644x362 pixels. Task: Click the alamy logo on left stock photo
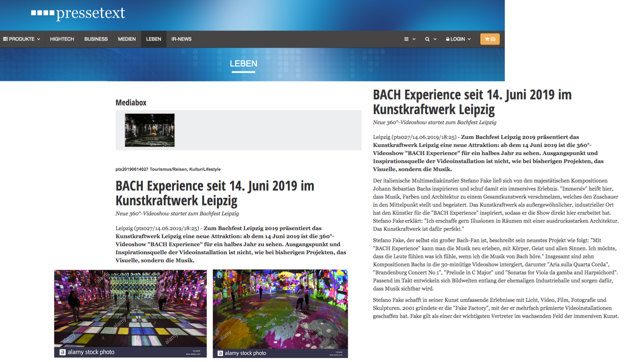coord(63,352)
